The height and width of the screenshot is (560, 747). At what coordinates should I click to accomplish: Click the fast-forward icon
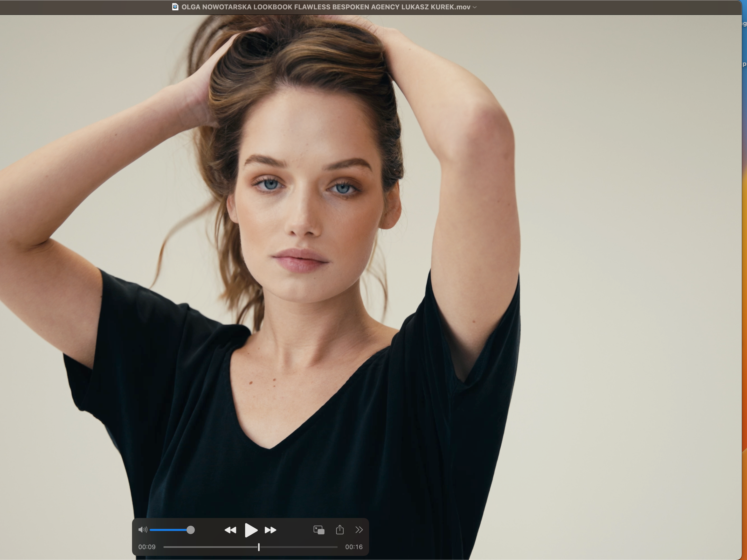click(271, 530)
